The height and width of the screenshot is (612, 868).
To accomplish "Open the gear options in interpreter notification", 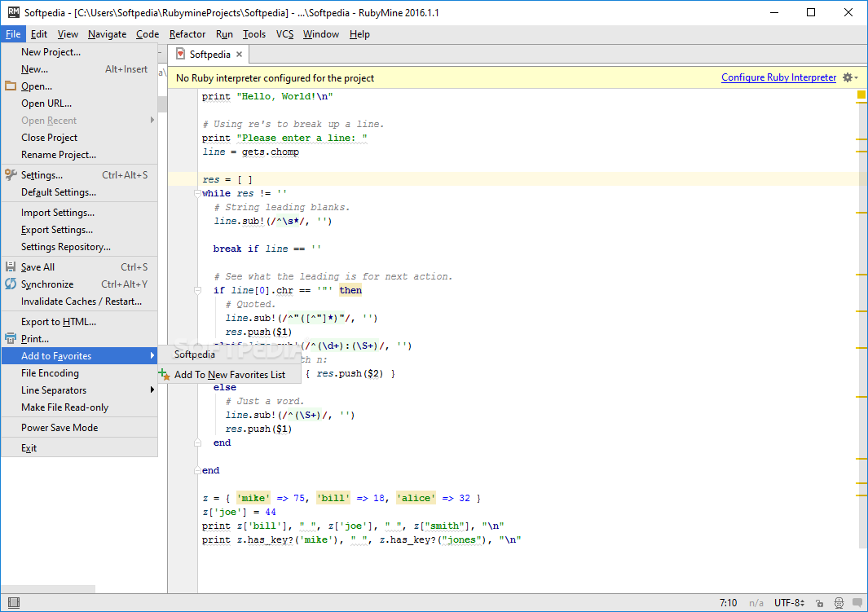I will pos(850,77).
